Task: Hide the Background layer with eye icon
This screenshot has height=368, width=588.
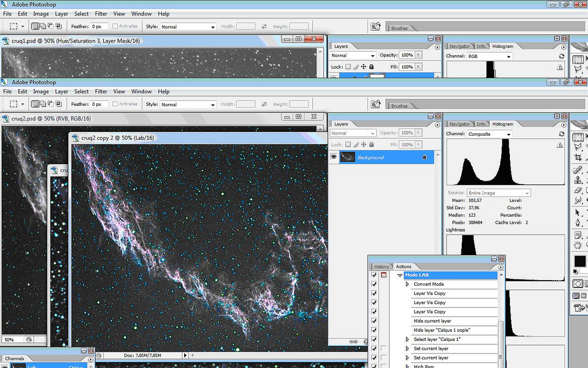Action: click(x=334, y=157)
